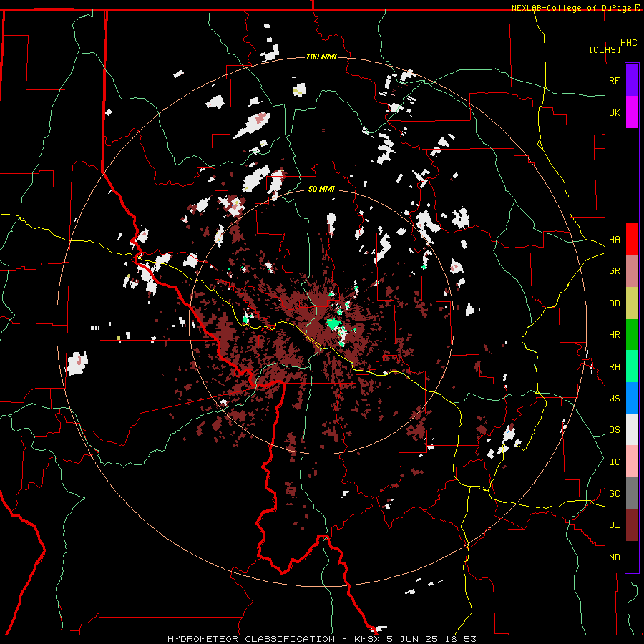The width and height of the screenshot is (644, 644).
Task: Click the WS legend label
Action: pos(614,398)
